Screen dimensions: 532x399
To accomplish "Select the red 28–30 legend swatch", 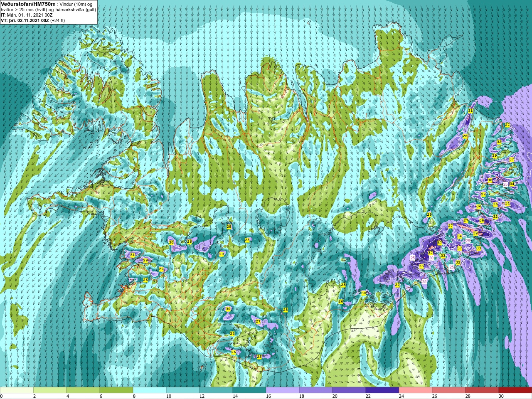I will pos(482,390).
